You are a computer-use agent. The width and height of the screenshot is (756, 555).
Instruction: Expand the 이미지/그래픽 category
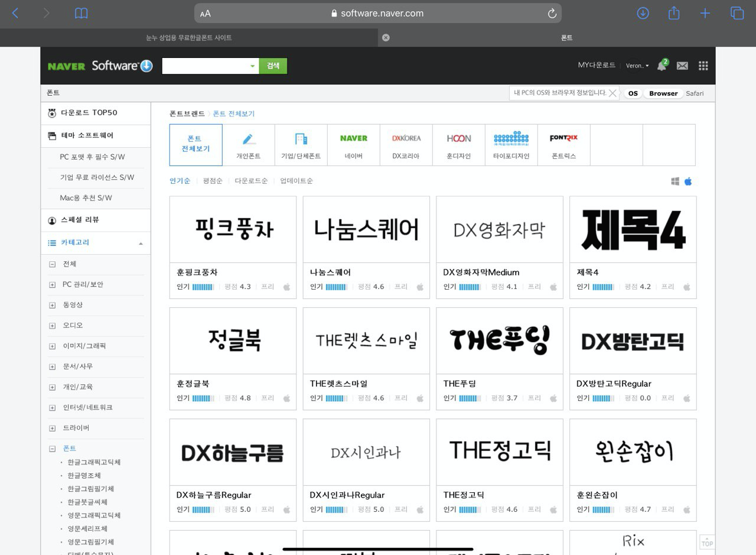click(x=53, y=346)
